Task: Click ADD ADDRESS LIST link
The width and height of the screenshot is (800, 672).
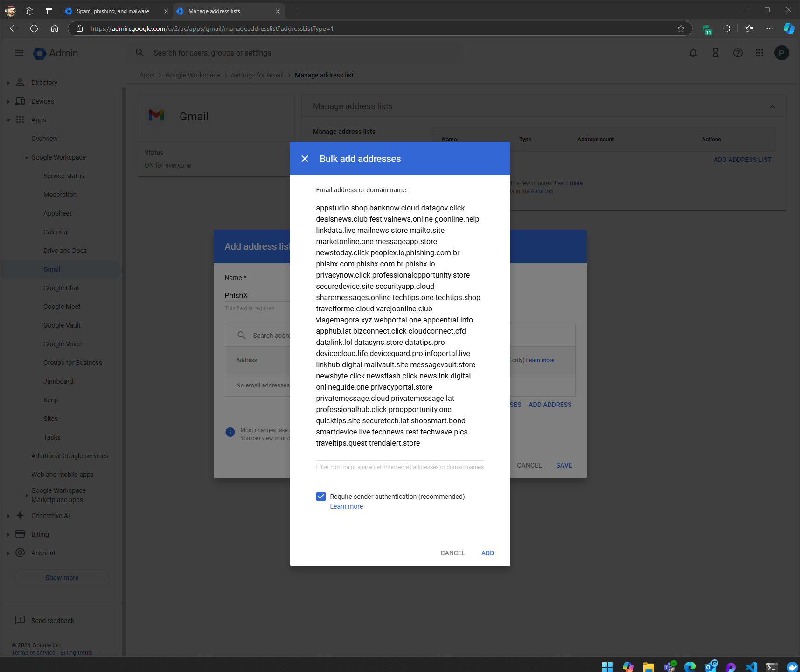Action: coord(742,160)
